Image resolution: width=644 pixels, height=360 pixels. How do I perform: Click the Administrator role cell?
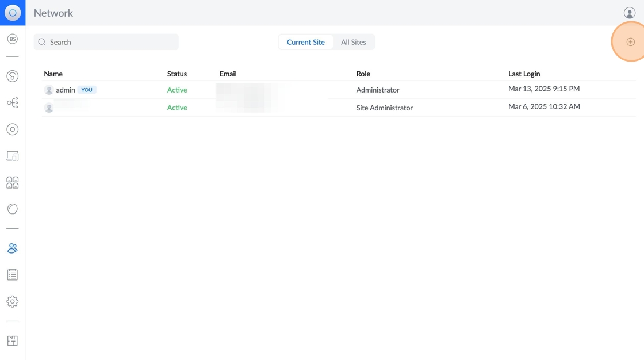click(378, 90)
